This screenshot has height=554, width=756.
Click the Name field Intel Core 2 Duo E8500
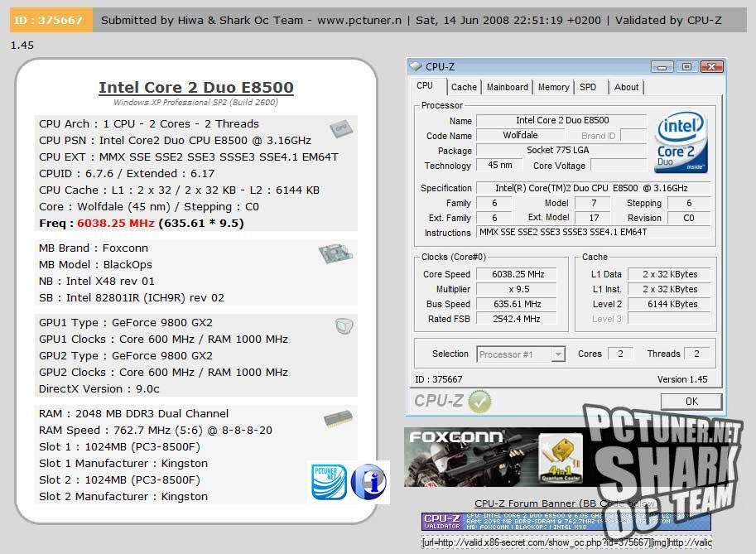tap(561, 121)
